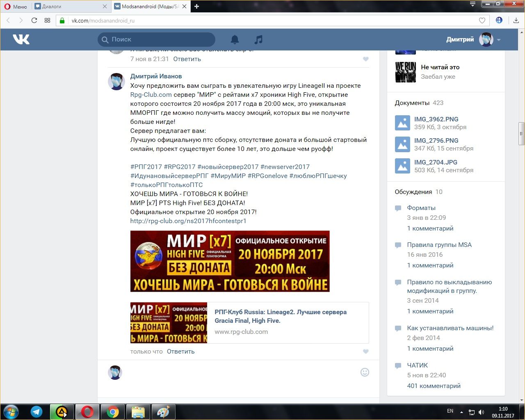Click the #newserver2017 hashtag

click(285, 167)
